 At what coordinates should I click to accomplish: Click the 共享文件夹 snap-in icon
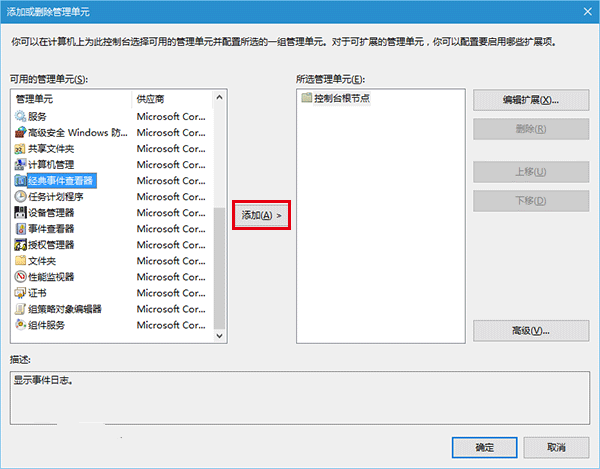[20, 148]
